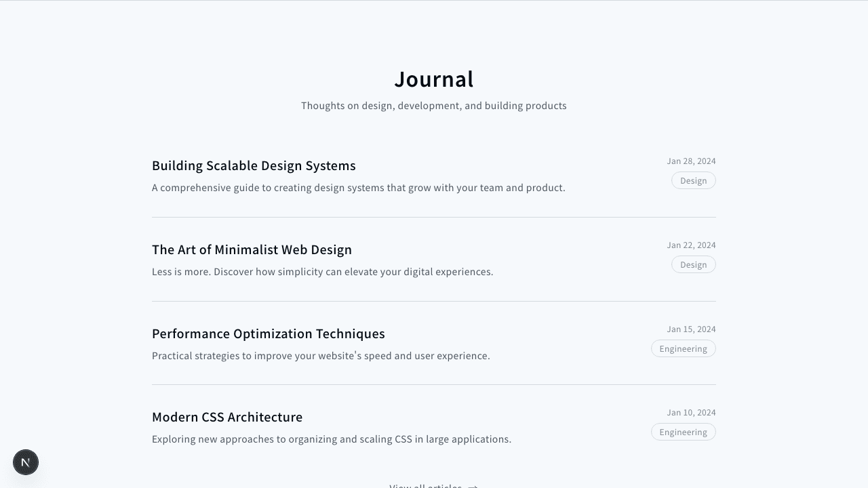Image resolution: width=868 pixels, height=488 pixels.
Task: Click the Jan 10, 2024 date
Action: pos(691,413)
